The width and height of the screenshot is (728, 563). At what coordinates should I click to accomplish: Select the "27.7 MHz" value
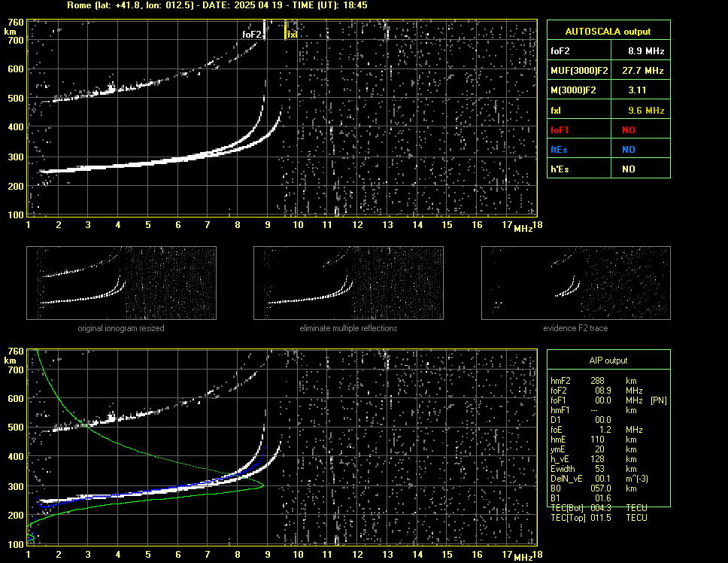[643, 71]
